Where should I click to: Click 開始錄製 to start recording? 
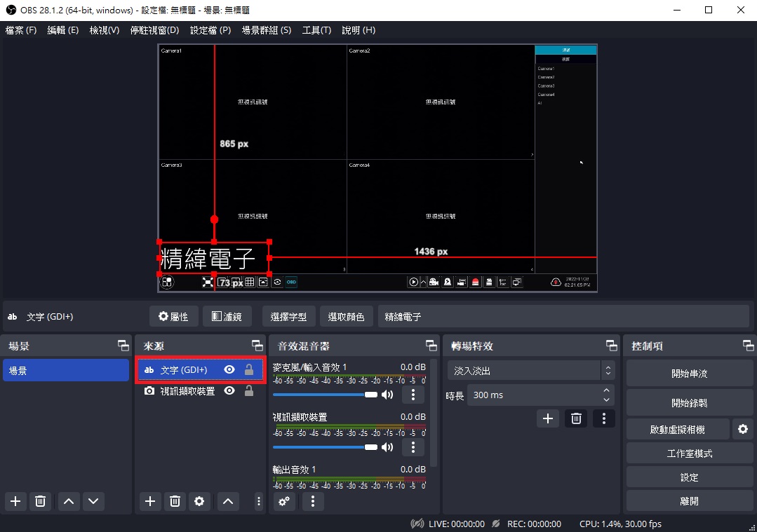690,403
